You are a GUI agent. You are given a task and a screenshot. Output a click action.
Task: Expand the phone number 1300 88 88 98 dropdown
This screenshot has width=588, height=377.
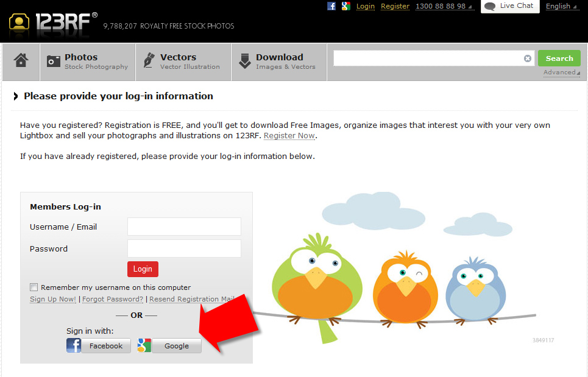click(444, 6)
